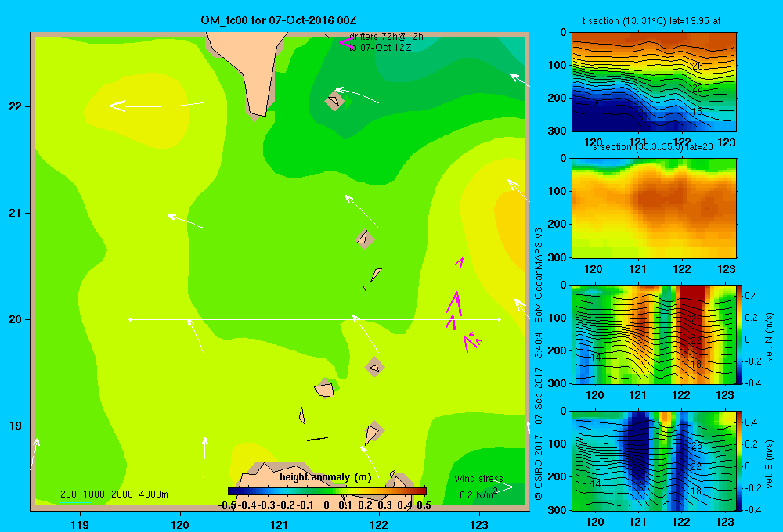Pick the dark red end of height anomaly colorbar
783x532 pixels.
(x=422, y=491)
